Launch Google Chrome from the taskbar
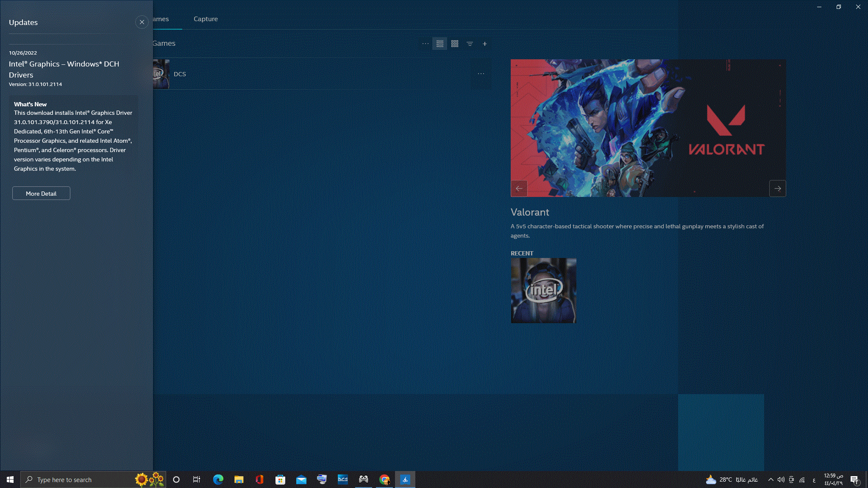Screen dimensions: 868x488 [384, 480]
